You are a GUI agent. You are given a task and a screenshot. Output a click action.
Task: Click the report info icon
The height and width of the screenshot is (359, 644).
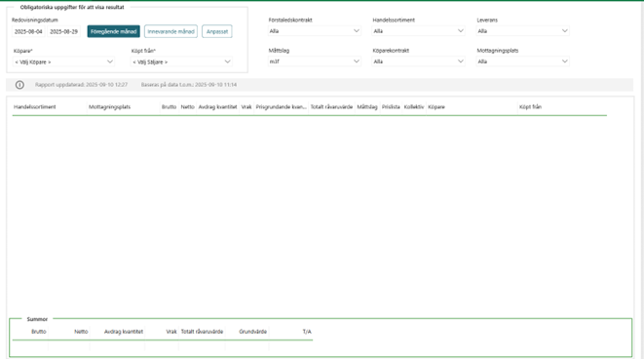pos(19,85)
